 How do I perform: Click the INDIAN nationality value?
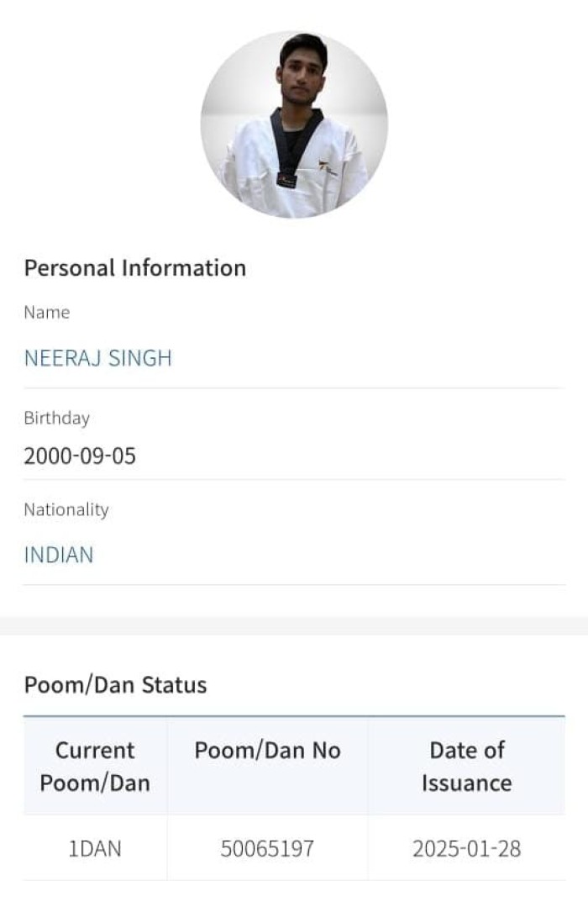point(59,555)
